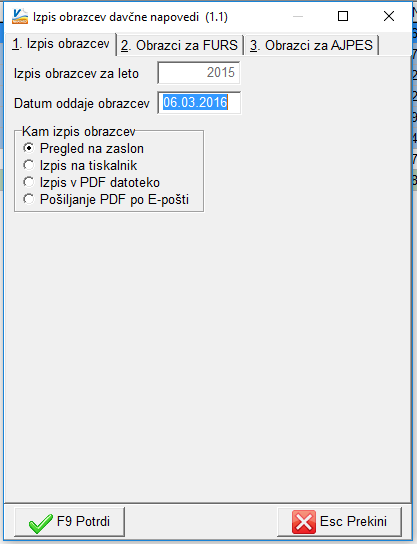
Task: Switch to the 2. Obrazci za FURS tab
Action: tap(180, 45)
